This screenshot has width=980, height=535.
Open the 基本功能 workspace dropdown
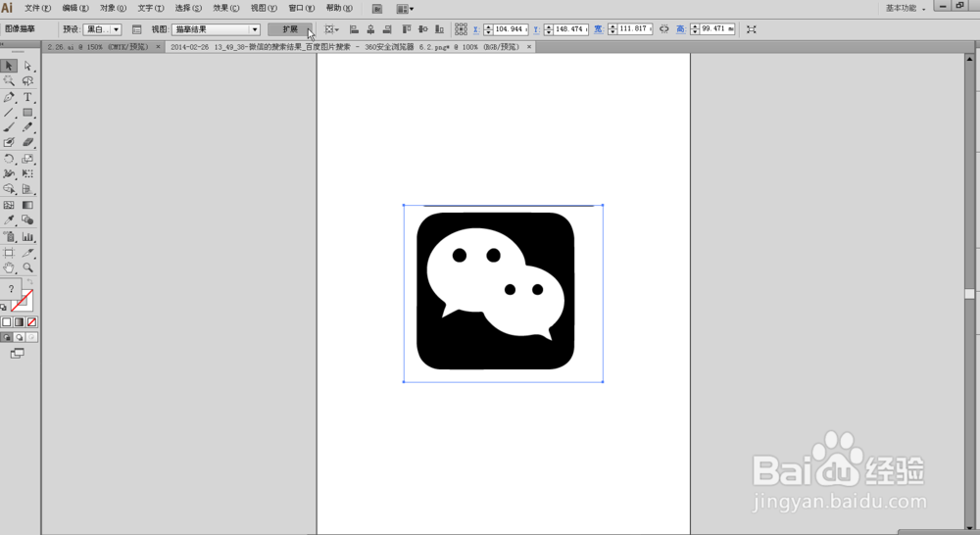[x=905, y=8]
